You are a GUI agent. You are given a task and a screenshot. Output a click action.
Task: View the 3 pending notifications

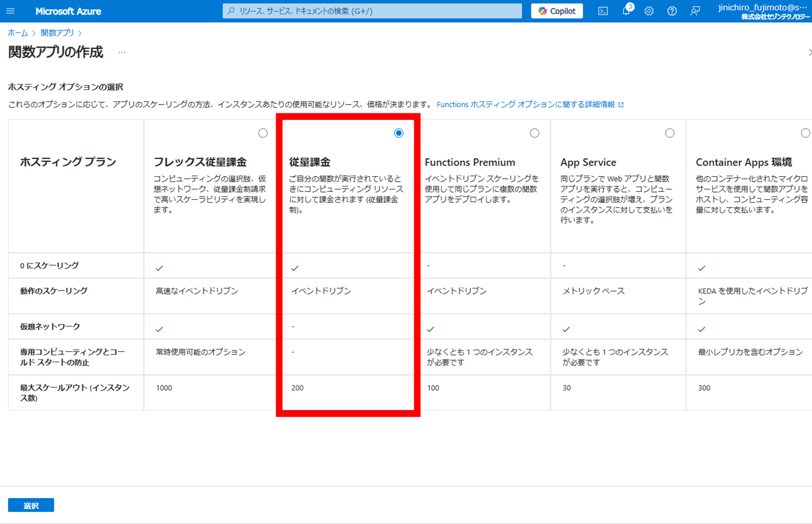click(626, 11)
